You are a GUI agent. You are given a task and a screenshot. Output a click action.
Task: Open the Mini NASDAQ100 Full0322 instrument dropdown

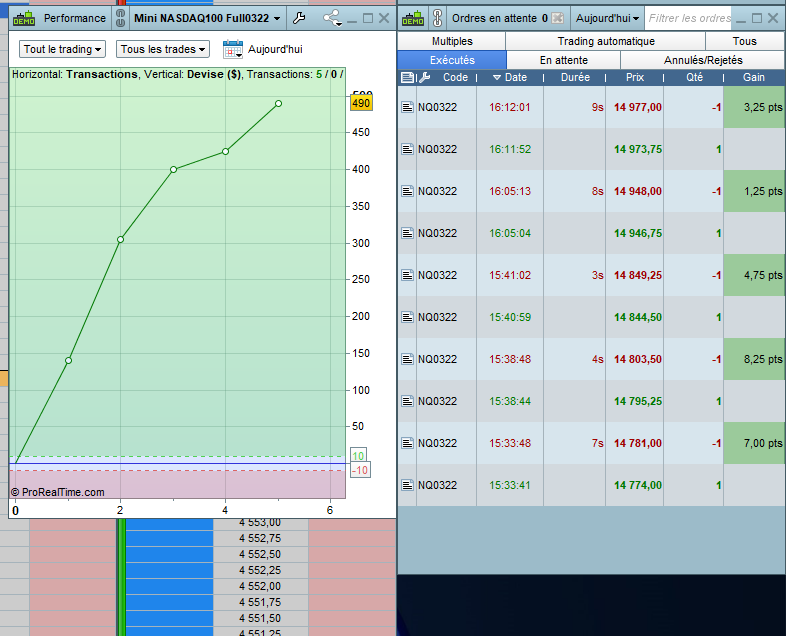(x=207, y=19)
